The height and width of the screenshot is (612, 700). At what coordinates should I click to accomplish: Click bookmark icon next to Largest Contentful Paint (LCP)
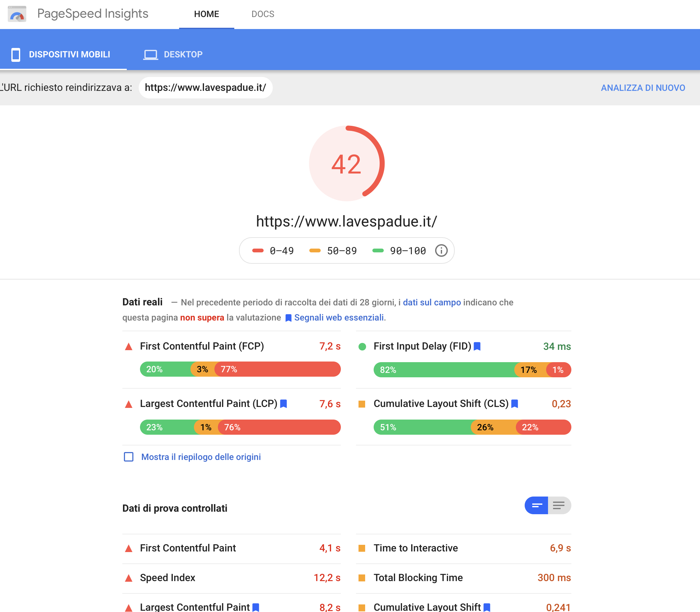click(x=283, y=404)
